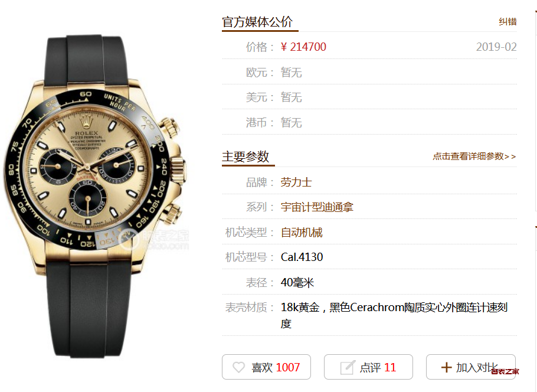Select the 官方媒体公价 section heading

tap(257, 22)
